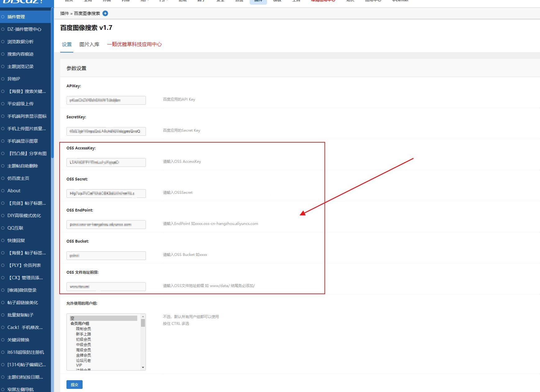Click the 参数设置 section heading
This screenshot has height=392, width=540.
coord(76,68)
